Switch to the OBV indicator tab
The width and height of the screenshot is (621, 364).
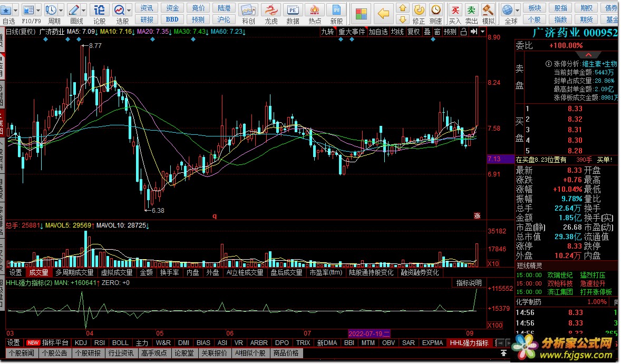(x=388, y=343)
